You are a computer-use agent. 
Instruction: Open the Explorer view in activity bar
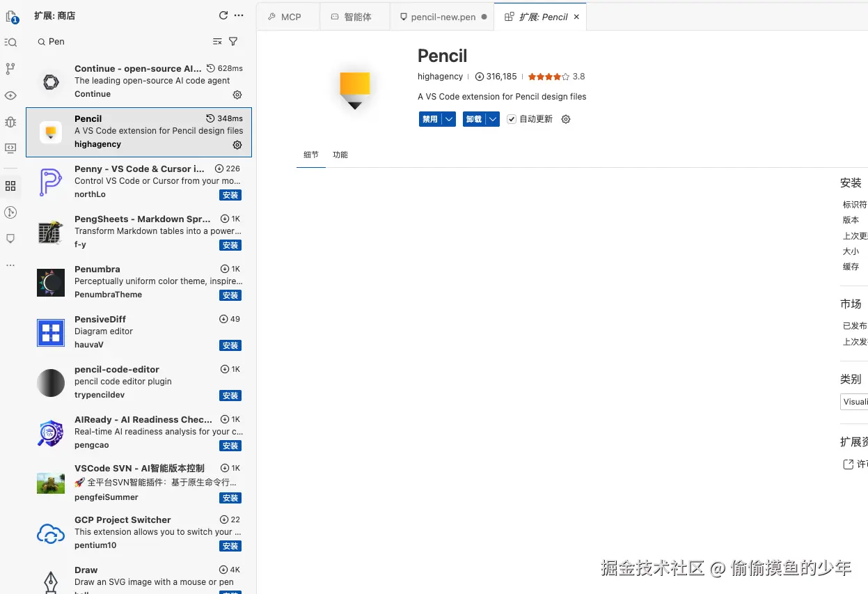pyautogui.click(x=10, y=16)
